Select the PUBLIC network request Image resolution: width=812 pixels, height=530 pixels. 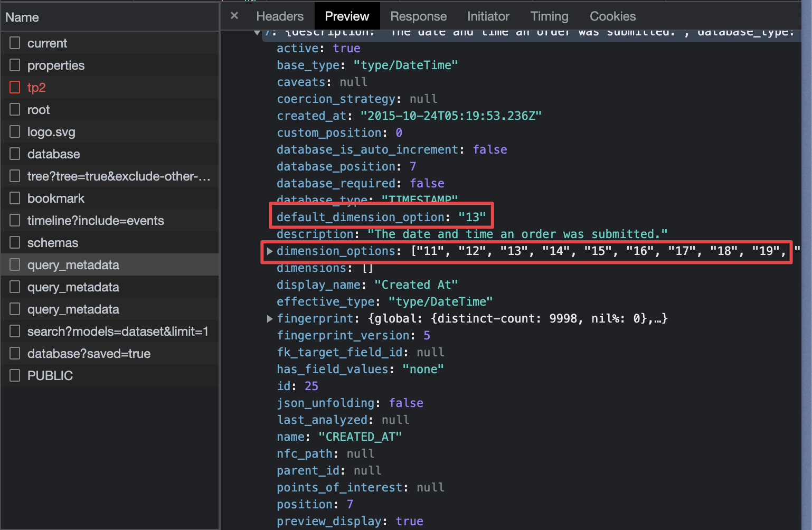pyautogui.click(x=50, y=375)
